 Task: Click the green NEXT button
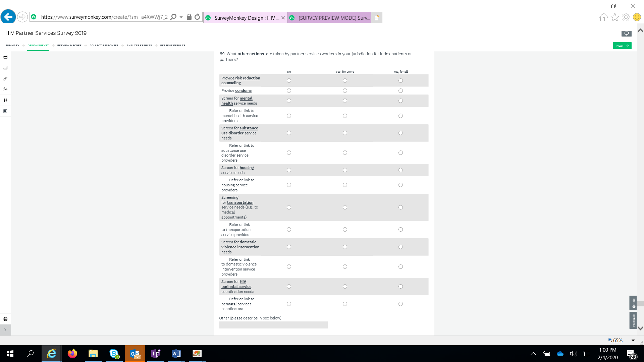point(622,46)
